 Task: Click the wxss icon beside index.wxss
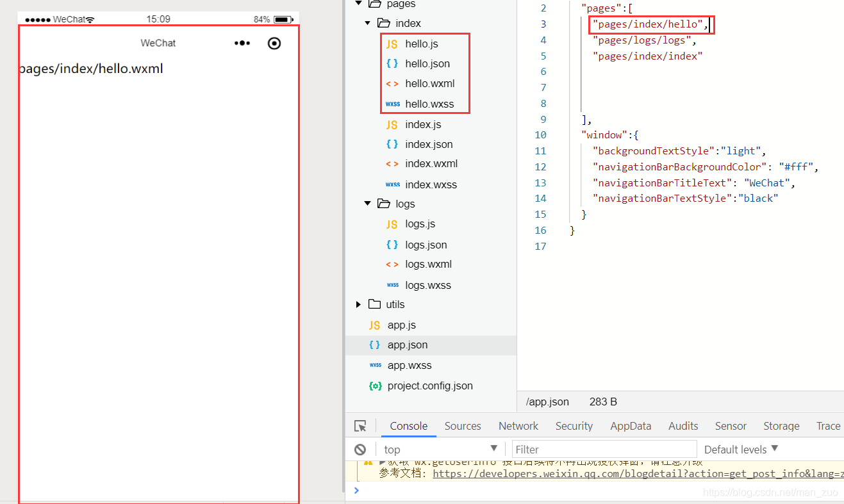tap(392, 184)
